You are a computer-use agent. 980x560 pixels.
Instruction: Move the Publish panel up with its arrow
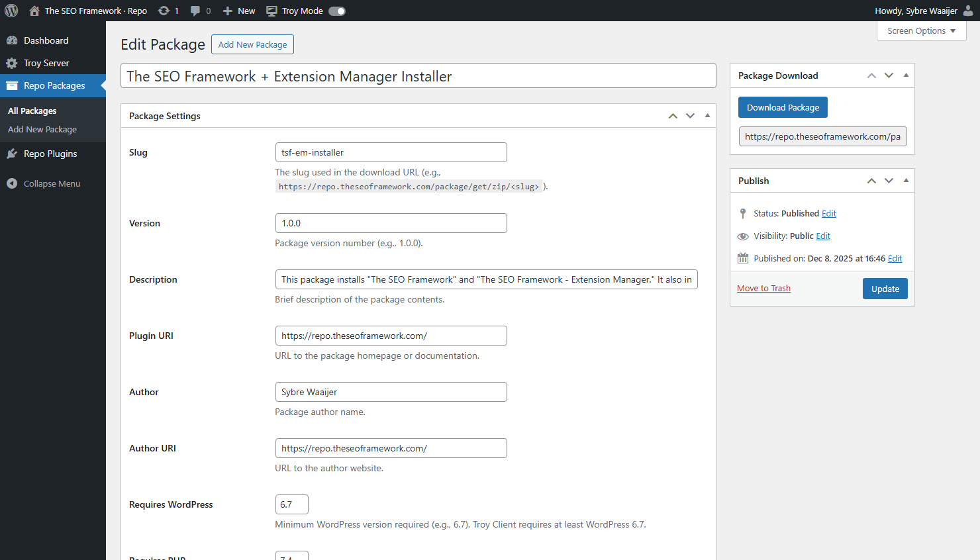(871, 180)
